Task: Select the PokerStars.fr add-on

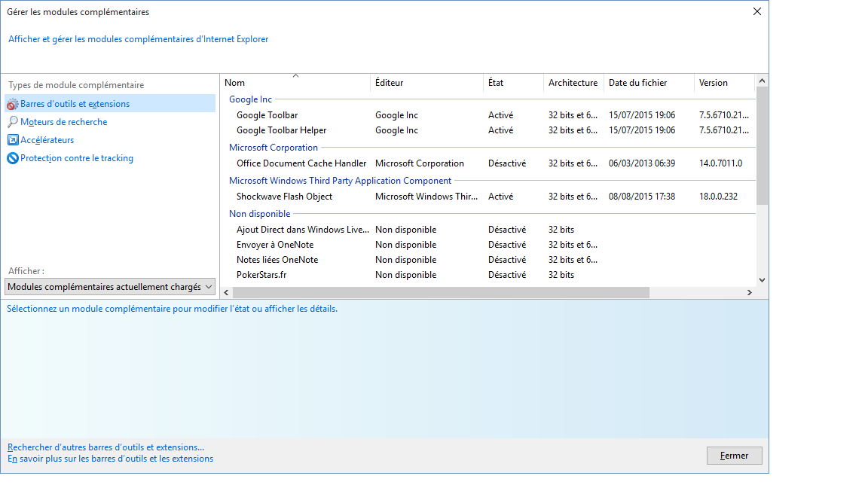Action: coord(489,275)
